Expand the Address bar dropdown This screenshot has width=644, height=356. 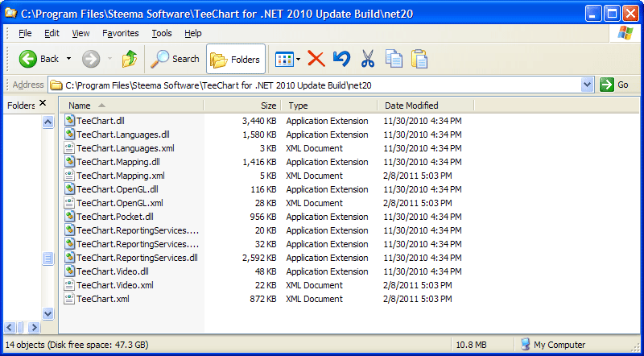click(x=588, y=85)
